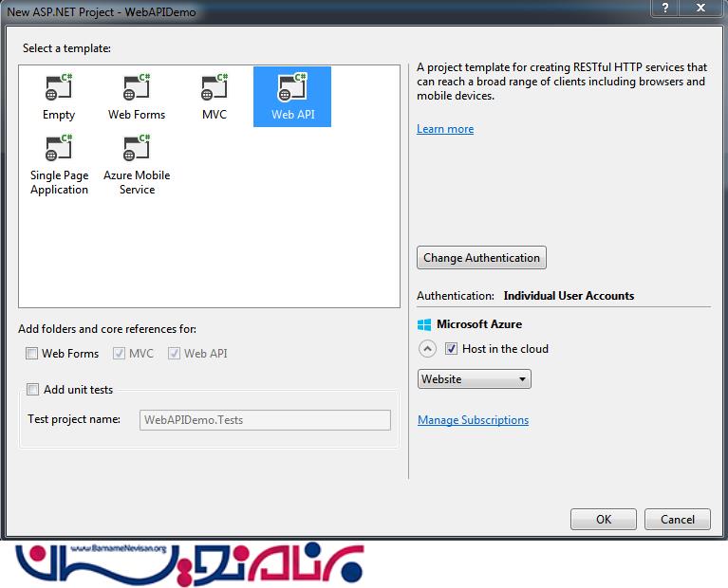Select the Web API template icon
This screenshot has width=728, height=588.
pos(292,87)
